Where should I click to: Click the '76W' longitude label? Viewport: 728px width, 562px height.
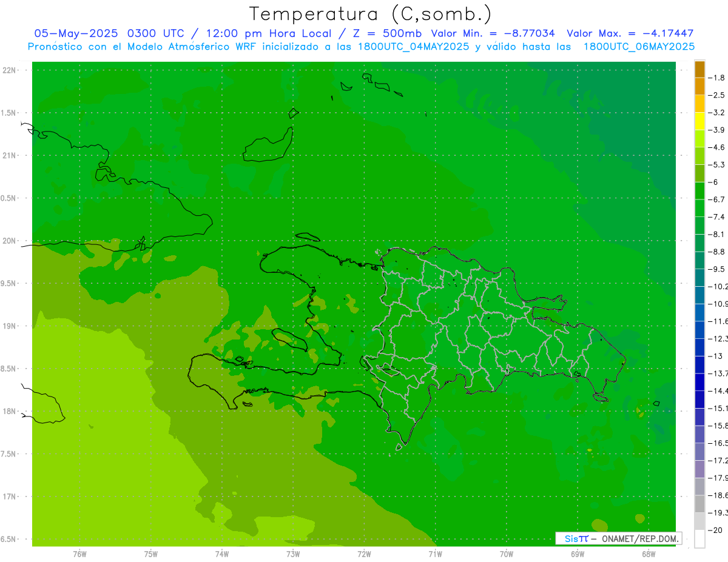pos(79,554)
